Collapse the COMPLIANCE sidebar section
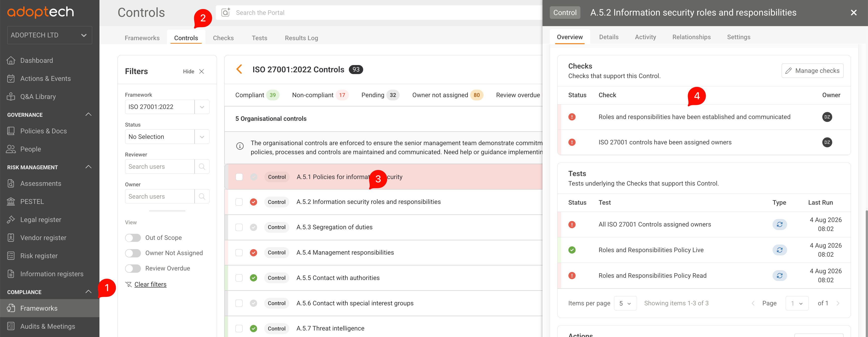This screenshot has height=337, width=868. pyautogui.click(x=88, y=292)
